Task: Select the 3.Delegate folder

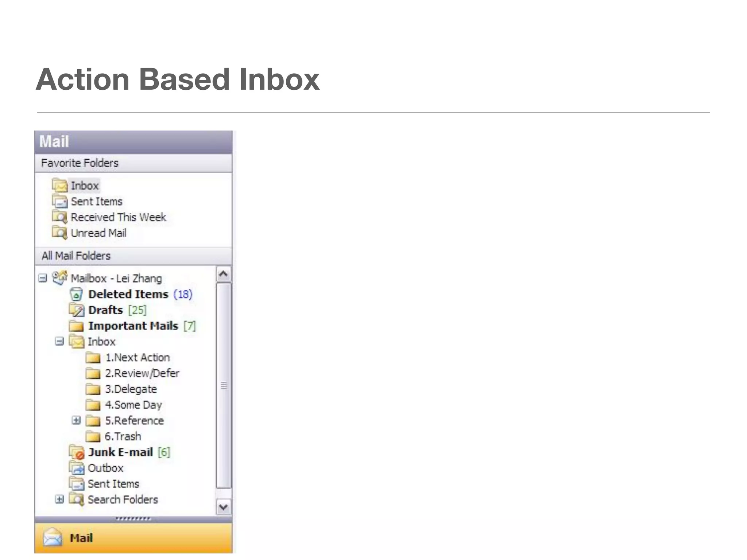Action: (x=131, y=389)
